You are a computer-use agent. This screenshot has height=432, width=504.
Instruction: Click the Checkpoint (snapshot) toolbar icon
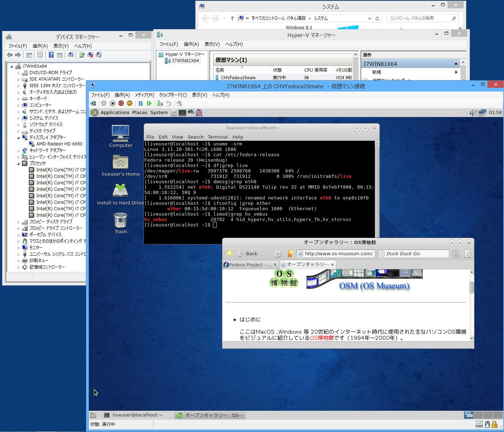[x=160, y=103]
